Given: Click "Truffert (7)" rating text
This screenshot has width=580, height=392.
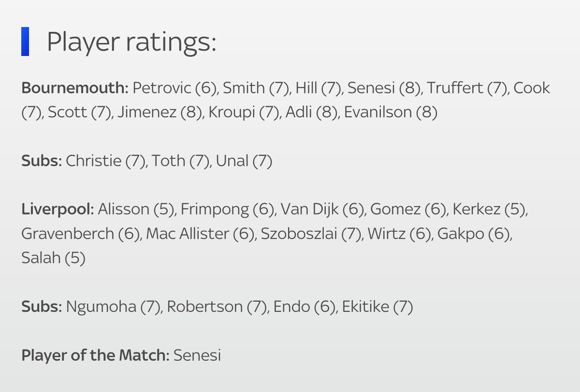Looking at the screenshot, I should (x=467, y=88).
